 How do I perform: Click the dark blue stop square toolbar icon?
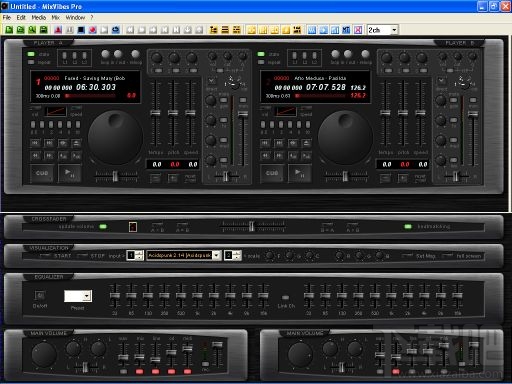point(81,30)
